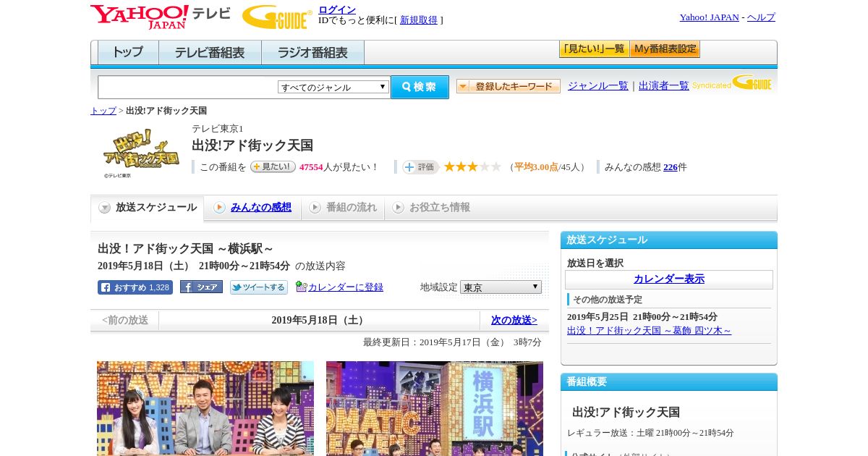Screen dimensions: 868x456
Task: Click the star rating display
Action: [472, 167]
